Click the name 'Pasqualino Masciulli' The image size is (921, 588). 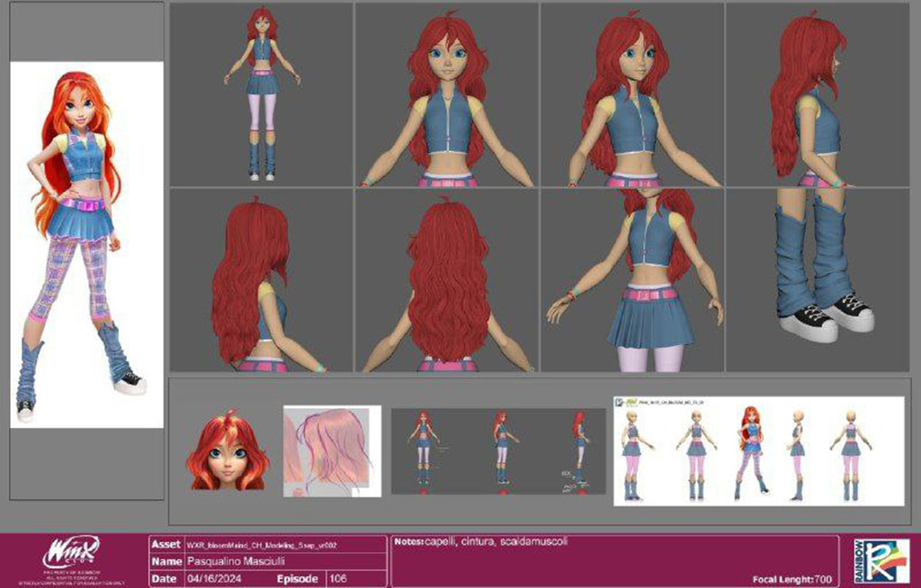pos(236,562)
